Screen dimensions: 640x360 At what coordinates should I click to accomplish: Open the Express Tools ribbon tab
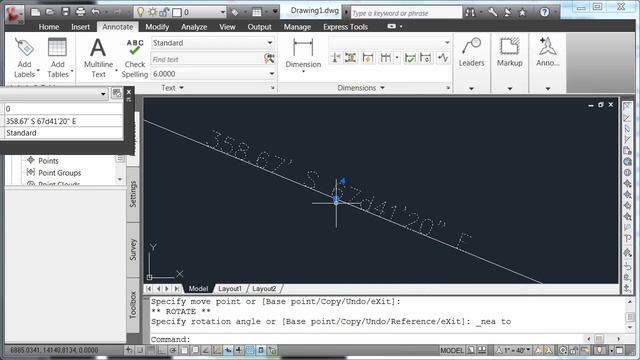click(x=345, y=27)
